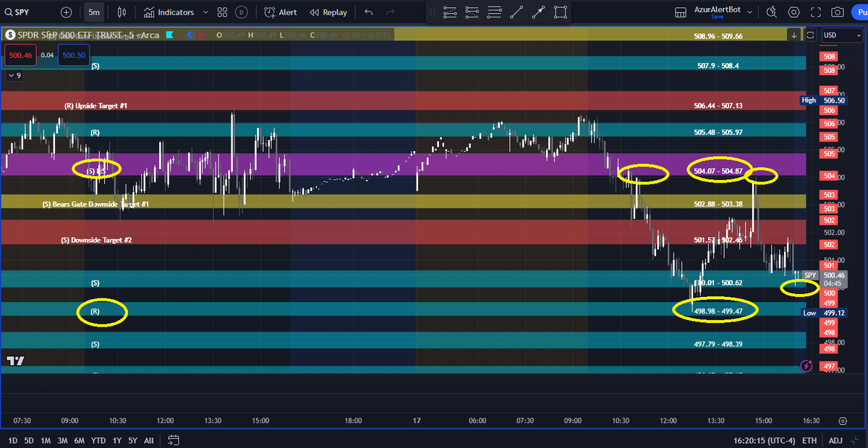Select the horizontal lines tool in floating toolbar
Viewport: 868px width, 448px height.
click(x=495, y=12)
